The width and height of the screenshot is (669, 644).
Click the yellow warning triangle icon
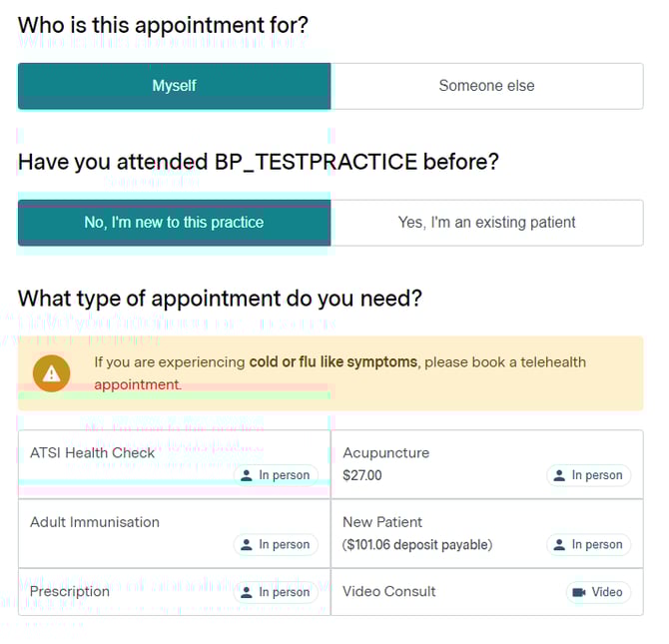(x=51, y=373)
